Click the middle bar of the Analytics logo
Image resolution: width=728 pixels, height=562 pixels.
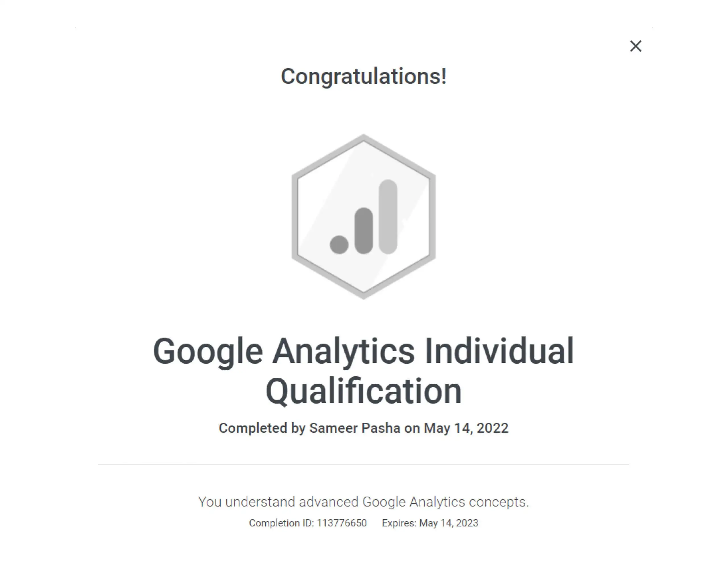(364, 231)
